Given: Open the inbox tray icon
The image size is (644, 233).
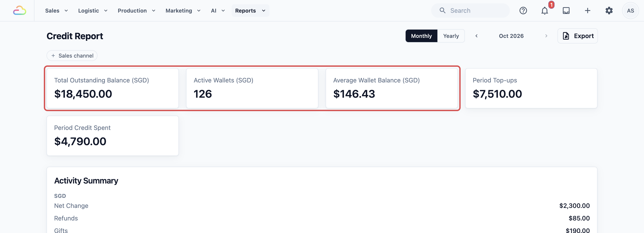Looking at the screenshot, I should tap(566, 11).
